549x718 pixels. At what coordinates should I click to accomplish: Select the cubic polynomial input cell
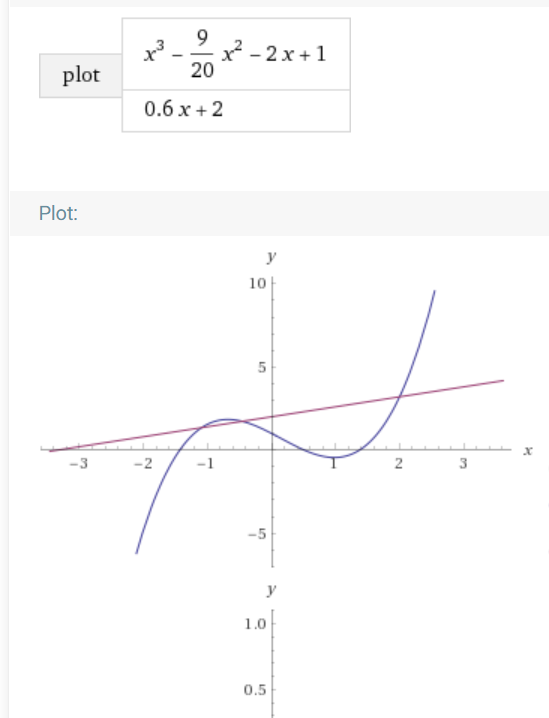point(236,54)
